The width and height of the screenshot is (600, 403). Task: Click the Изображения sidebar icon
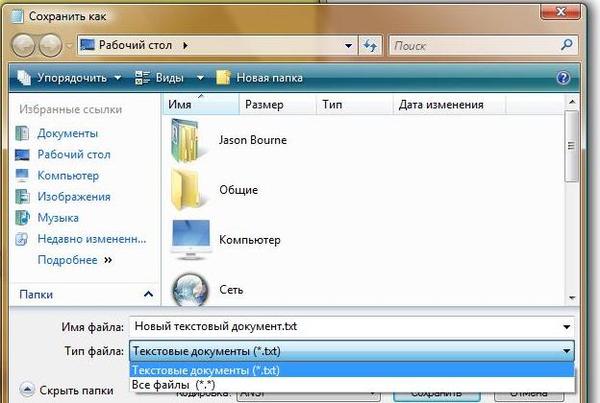coord(22,197)
